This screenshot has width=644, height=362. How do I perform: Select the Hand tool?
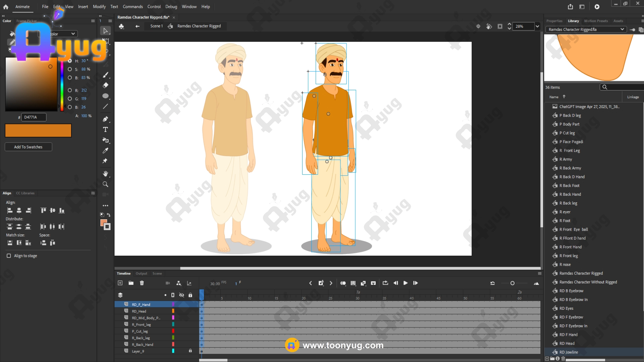pos(105,174)
